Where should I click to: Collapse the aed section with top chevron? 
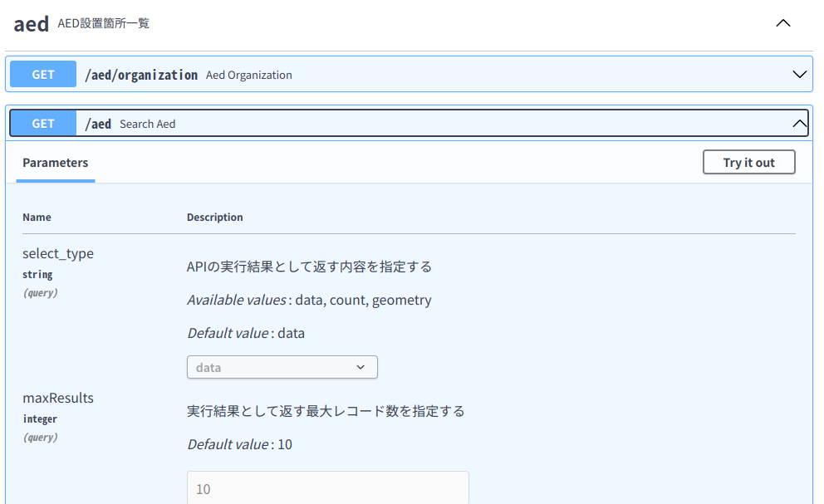tap(782, 23)
